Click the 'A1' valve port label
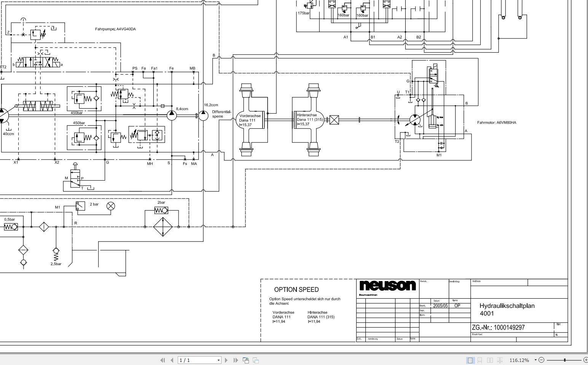588x365 pixels. click(x=346, y=37)
